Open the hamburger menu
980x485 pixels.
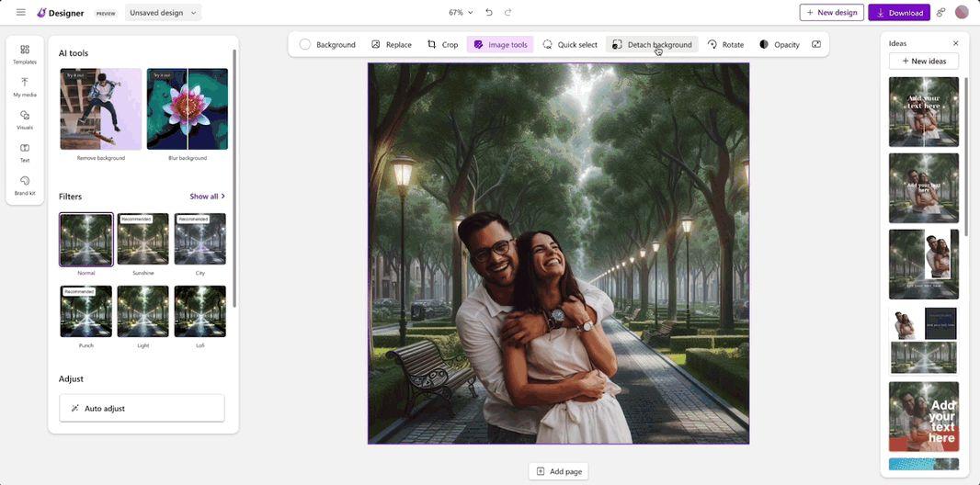coord(20,13)
